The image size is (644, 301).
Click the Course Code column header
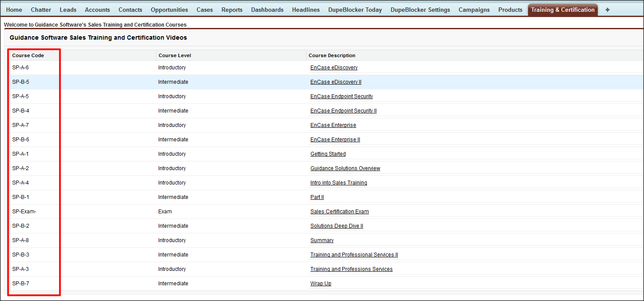pyautogui.click(x=28, y=55)
